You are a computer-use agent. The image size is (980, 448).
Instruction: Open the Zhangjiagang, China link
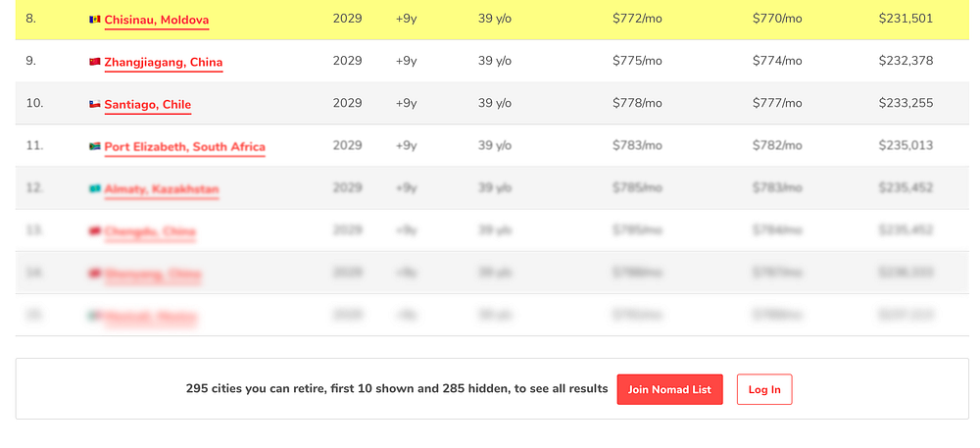[x=164, y=62]
